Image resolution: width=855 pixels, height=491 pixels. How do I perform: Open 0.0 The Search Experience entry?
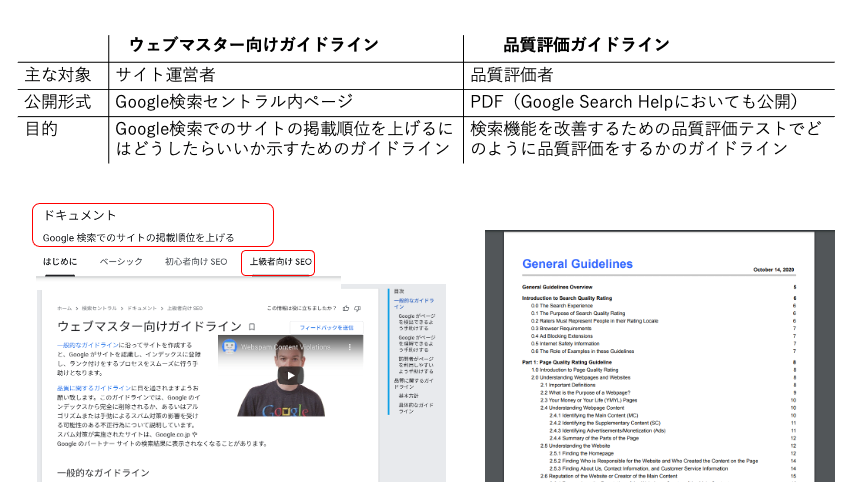click(x=562, y=306)
